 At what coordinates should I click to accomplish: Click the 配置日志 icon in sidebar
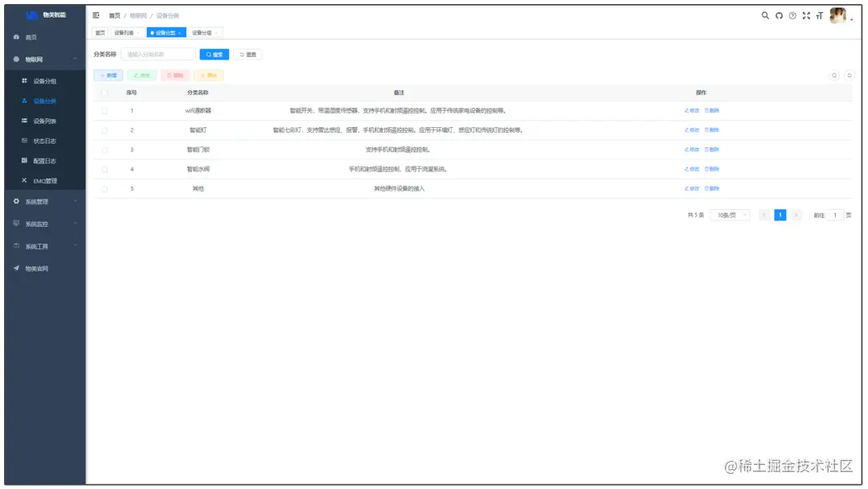tap(24, 161)
